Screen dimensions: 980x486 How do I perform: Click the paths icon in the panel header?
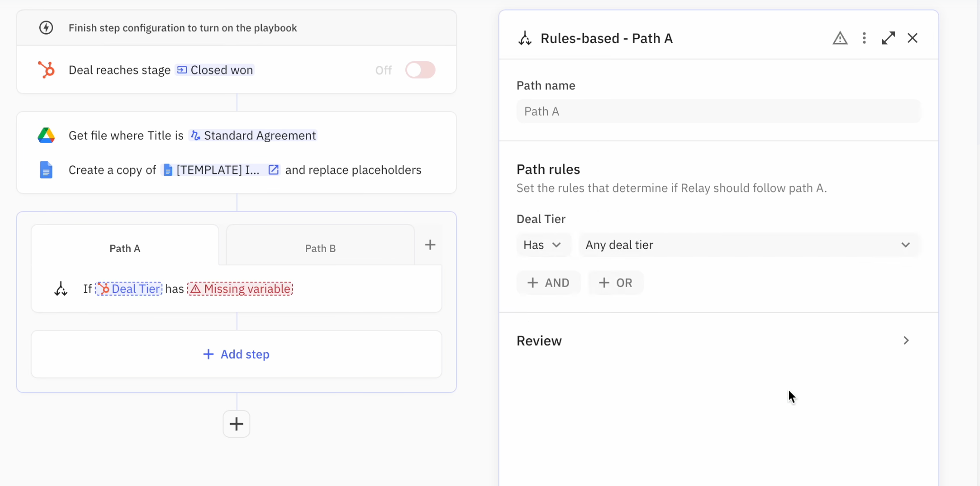(x=525, y=38)
